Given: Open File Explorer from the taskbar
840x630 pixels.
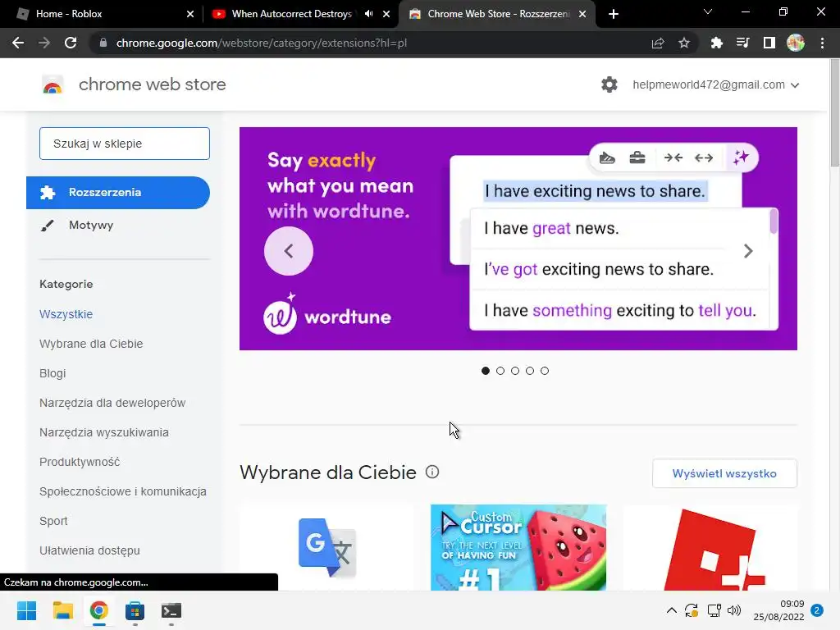Looking at the screenshot, I should click(x=62, y=610).
